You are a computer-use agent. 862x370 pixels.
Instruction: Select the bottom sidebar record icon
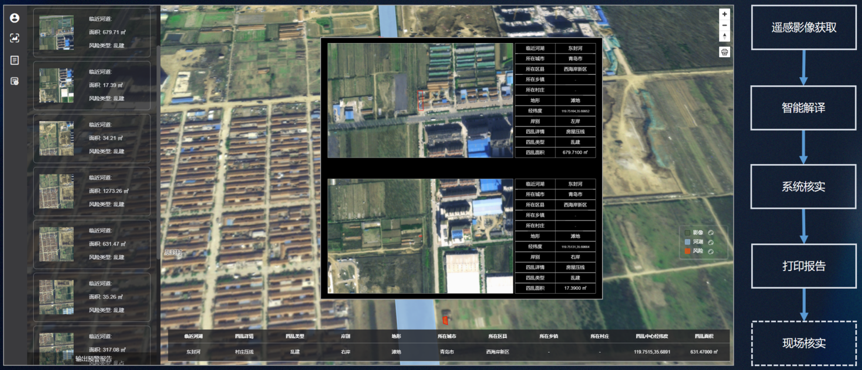point(14,81)
